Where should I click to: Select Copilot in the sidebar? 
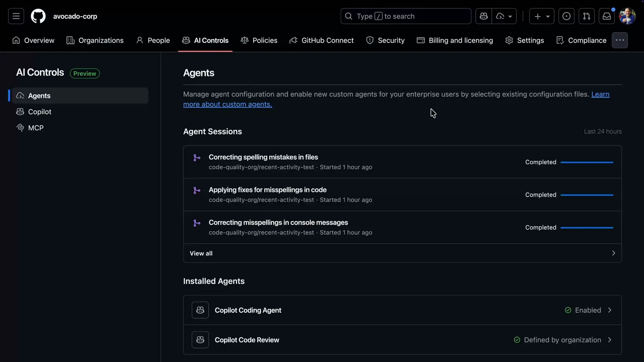[80, 112]
